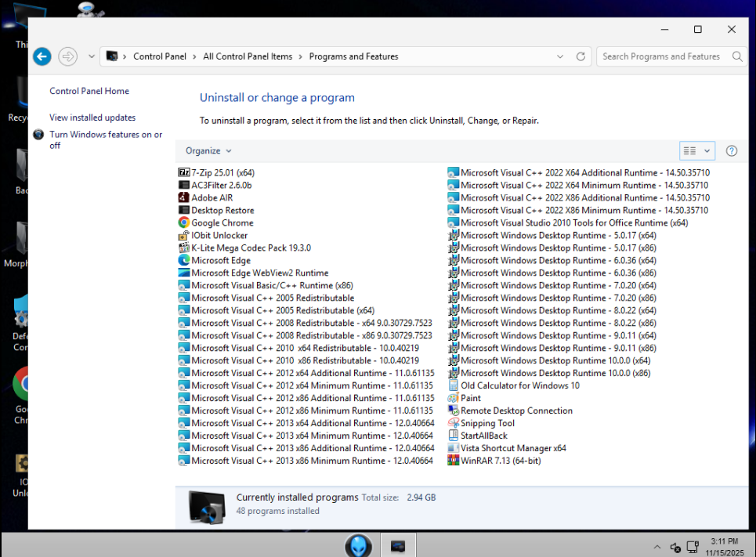This screenshot has height=557, width=756.
Task: Select the WinRAR 7.13 (64-bit) icon
Action: point(454,461)
